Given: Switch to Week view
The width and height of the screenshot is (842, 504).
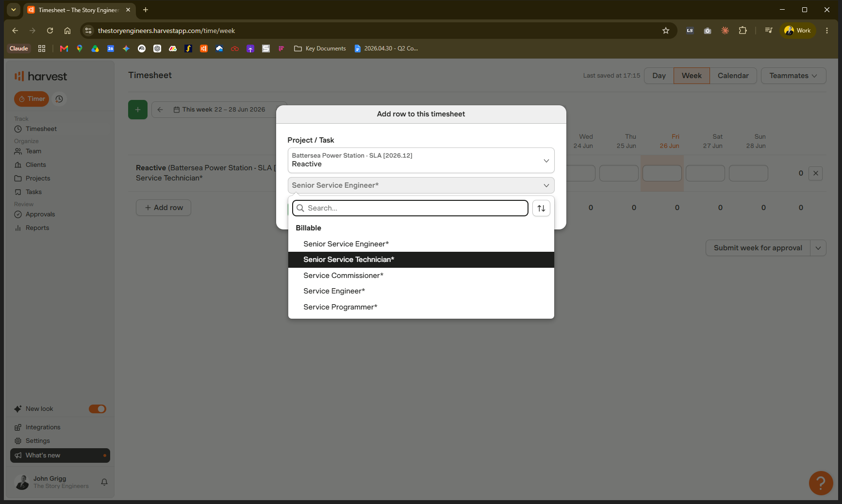Looking at the screenshot, I should coord(692,76).
